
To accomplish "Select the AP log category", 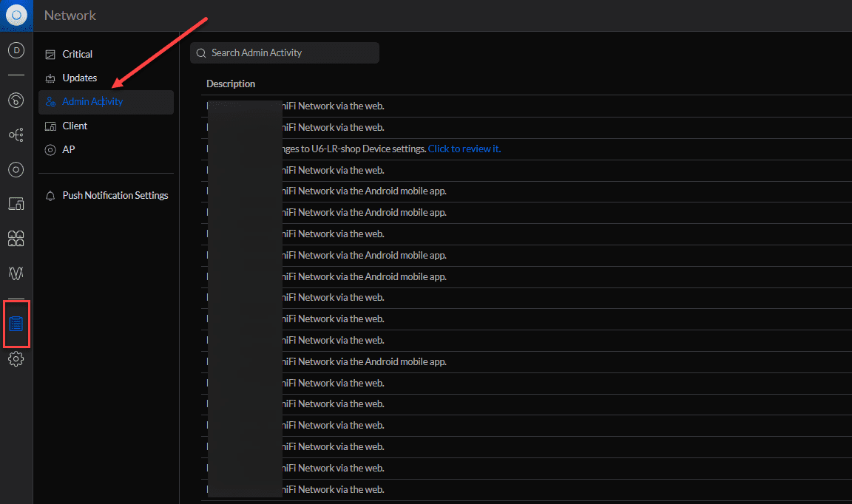I will (106, 150).
